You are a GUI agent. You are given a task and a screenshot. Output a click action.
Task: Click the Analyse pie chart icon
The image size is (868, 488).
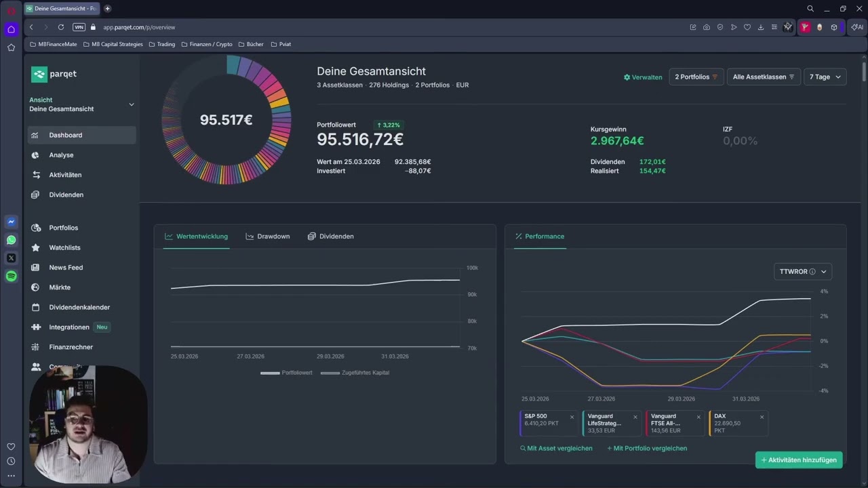click(x=35, y=155)
